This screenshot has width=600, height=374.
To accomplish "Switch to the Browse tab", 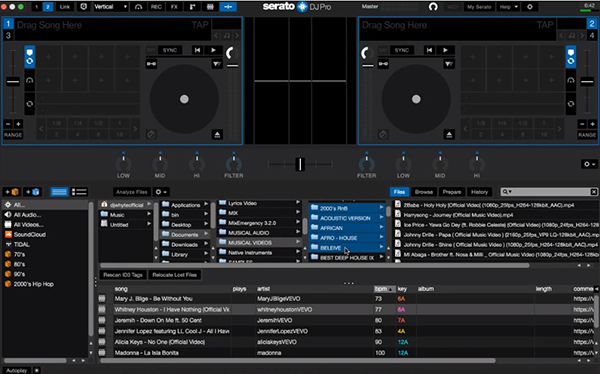I will [424, 192].
